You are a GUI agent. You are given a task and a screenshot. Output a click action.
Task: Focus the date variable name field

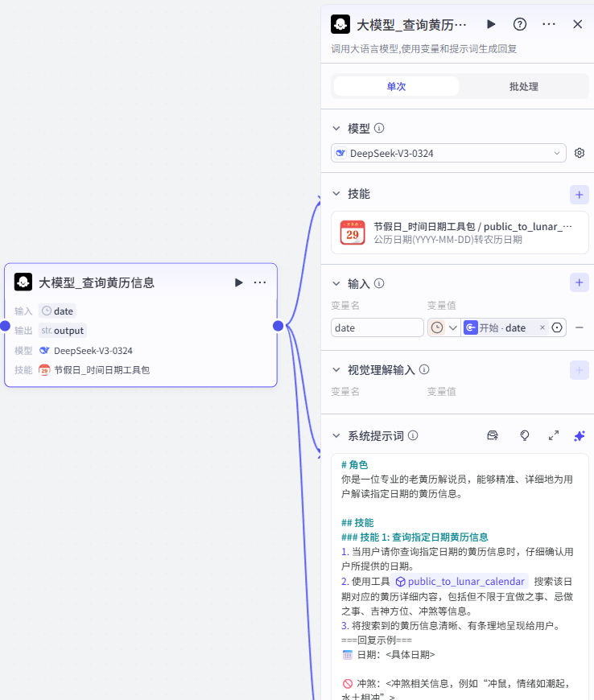click(377, 327)
